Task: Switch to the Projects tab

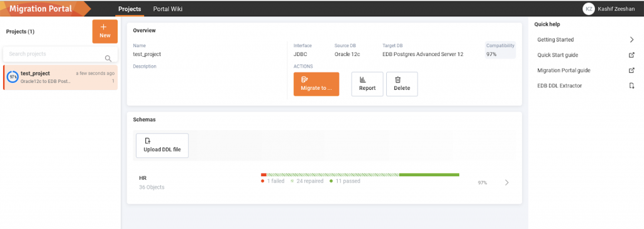Action: (130, 9)
